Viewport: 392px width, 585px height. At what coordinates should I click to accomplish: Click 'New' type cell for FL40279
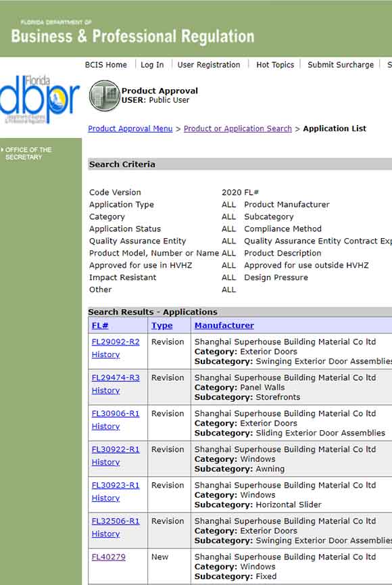pyautogui.click(x=160, y=557)
